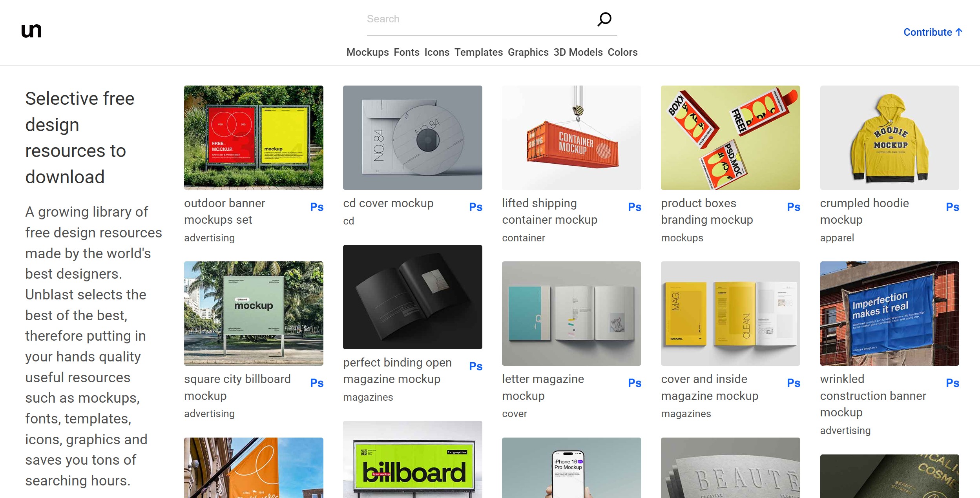
Task: Open the shipping container mockup thumbnail
Action: [x=571, y=138]
